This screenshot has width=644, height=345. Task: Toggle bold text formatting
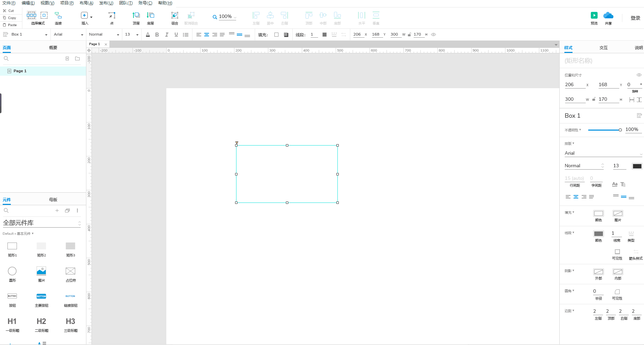pyautogui.click(x=157, y=35)
